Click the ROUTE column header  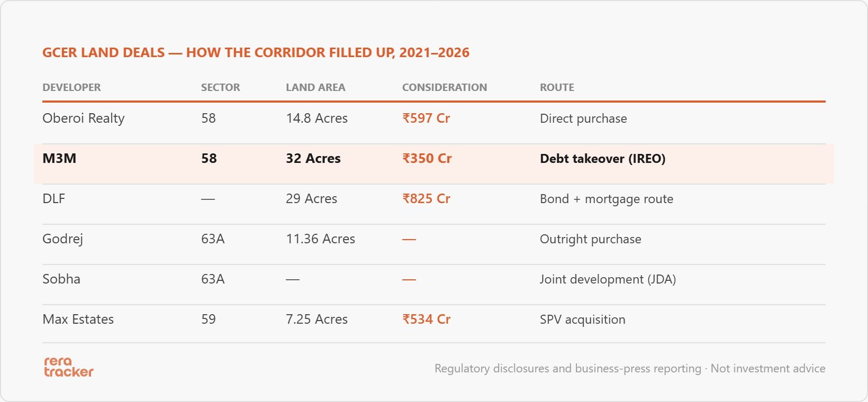pos(557,87)
